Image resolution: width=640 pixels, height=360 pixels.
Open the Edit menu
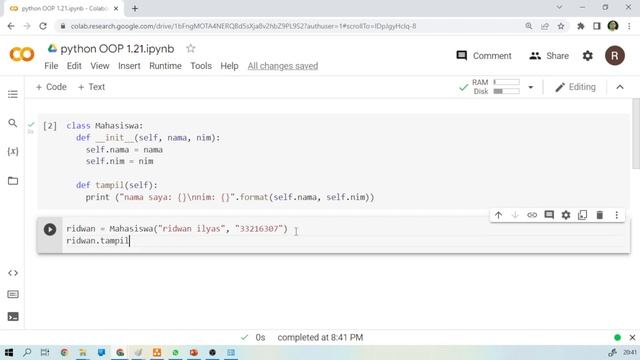(74, 66)
